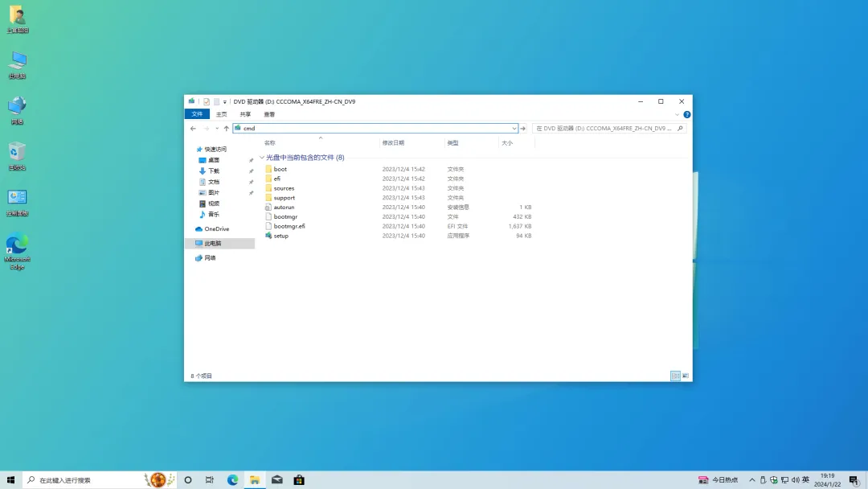This screenshot has height=489, width=868.
Task: Open Windows help via the question mark
Action: point(687,114)
